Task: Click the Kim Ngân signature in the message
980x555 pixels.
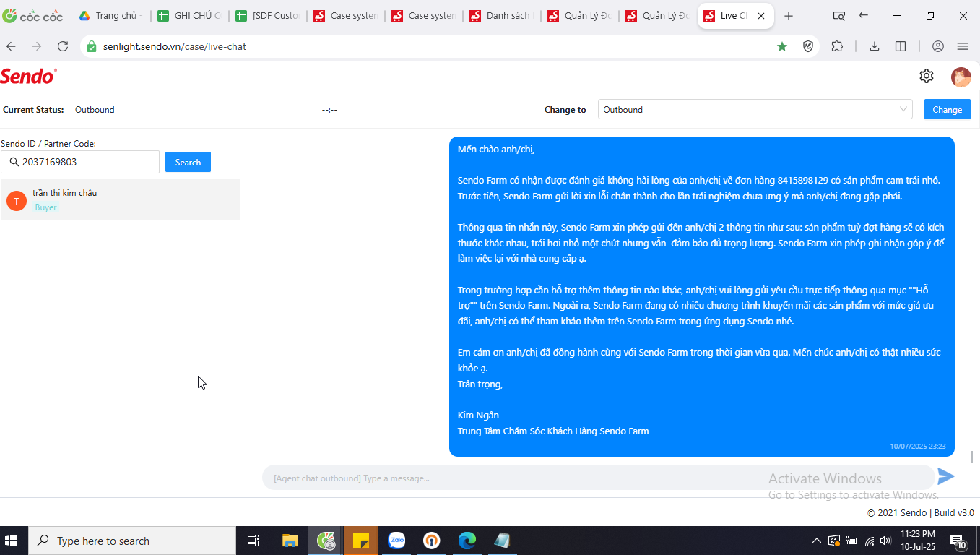Action: (478, 416)
